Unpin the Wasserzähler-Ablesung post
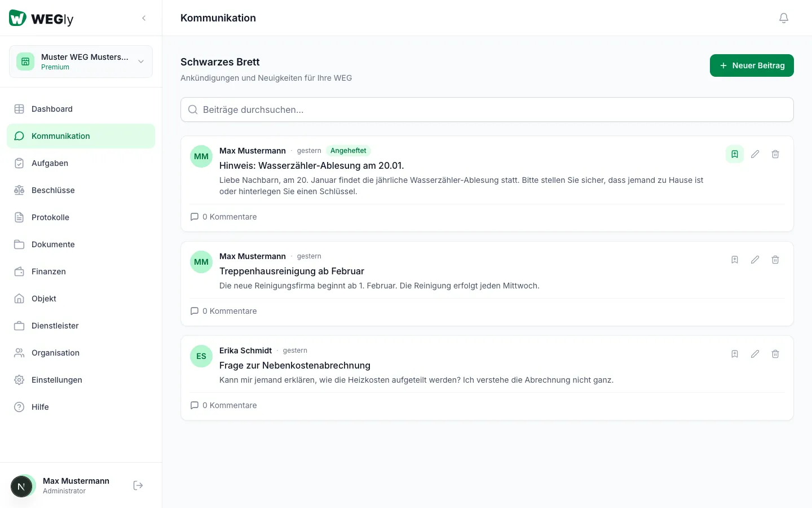Viewport: 812px width, 508px height. coord(735,154)
